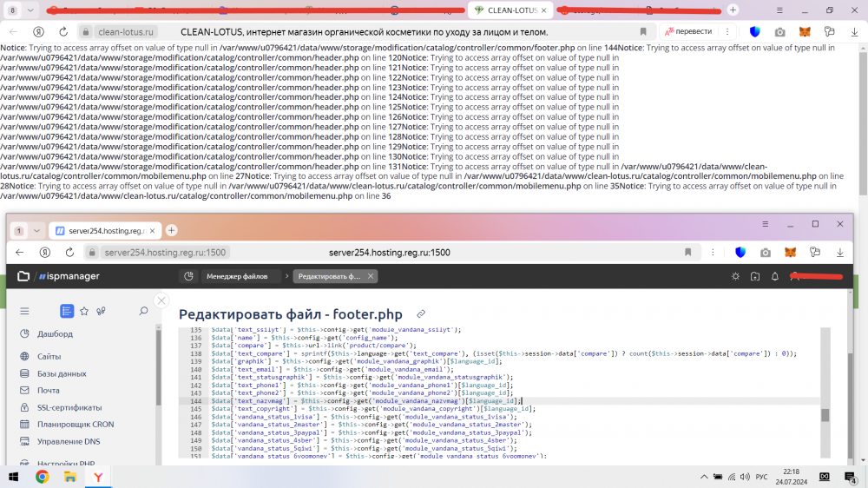Viewport: 868px width, 488px height.
Task: Open the Windows Start menu
Action: tap(13, 477)
